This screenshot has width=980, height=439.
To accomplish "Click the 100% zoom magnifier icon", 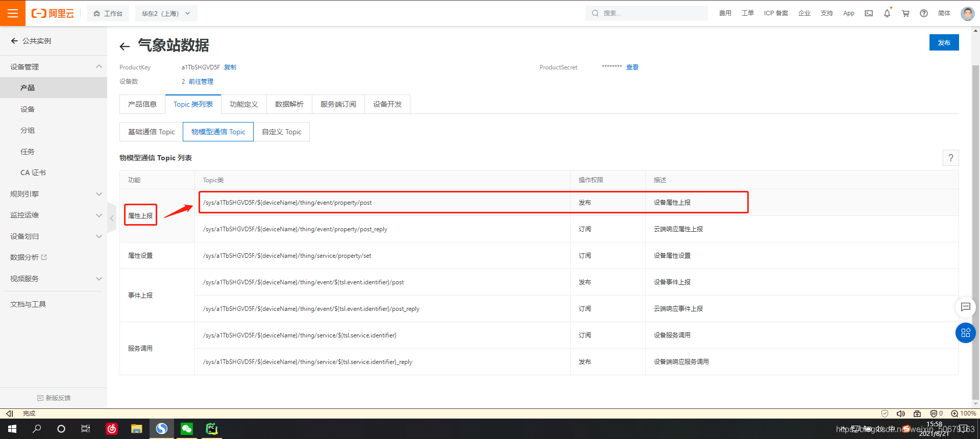I will tap(954, 413).
